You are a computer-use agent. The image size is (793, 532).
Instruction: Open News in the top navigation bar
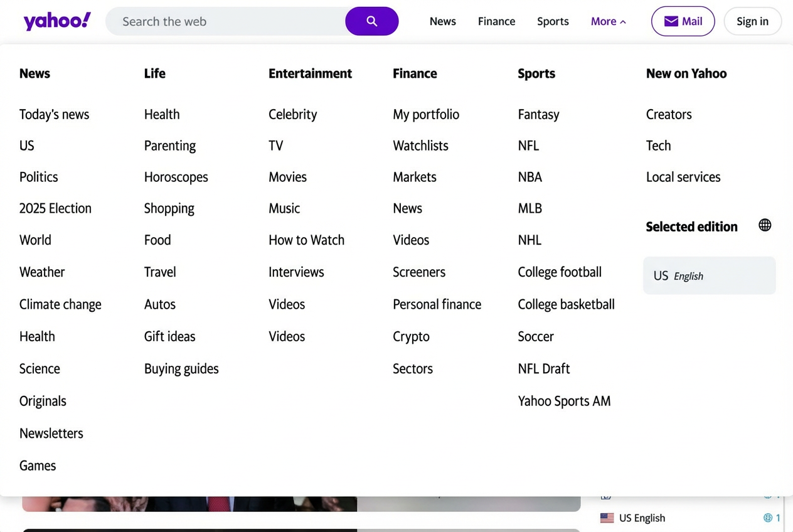(x=443, y=21)
